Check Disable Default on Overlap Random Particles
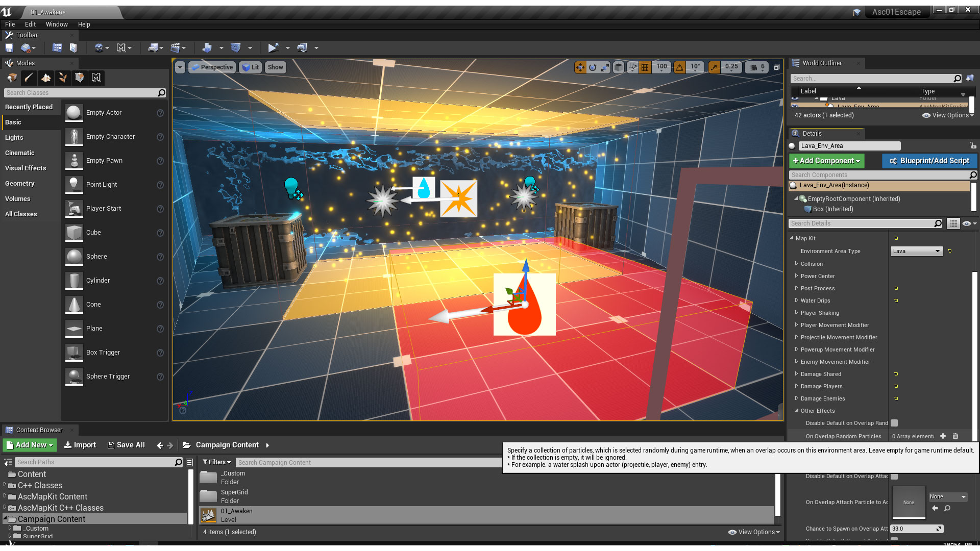 click(894, 423)
